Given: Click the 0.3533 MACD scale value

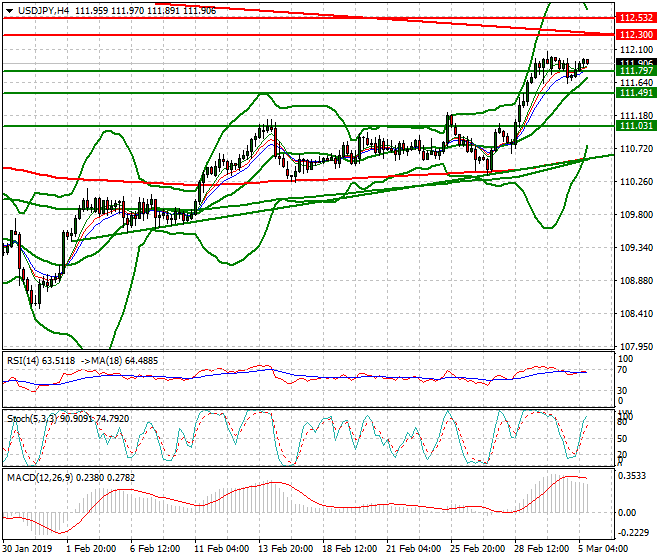Looking at the screenshot, I should (631, 476).
